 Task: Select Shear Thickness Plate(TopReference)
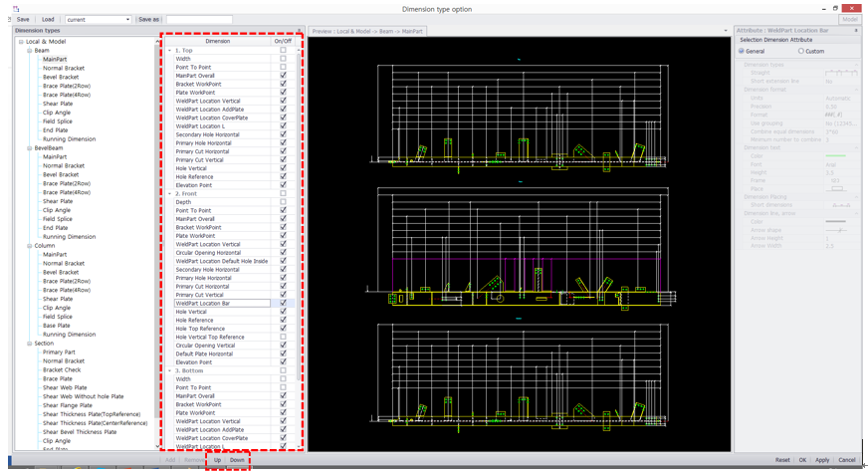pyautogui.click(x=92, y=414)
